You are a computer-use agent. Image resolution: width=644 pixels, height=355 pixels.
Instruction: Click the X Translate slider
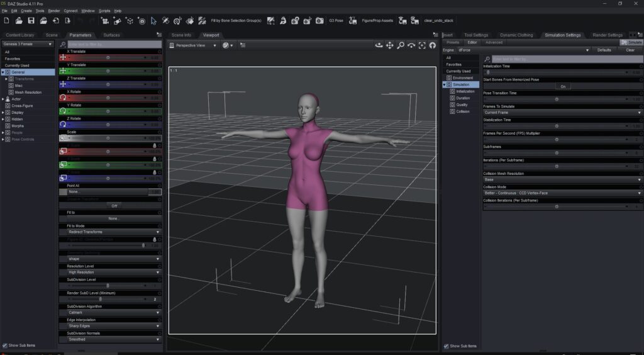pos(108,57)
